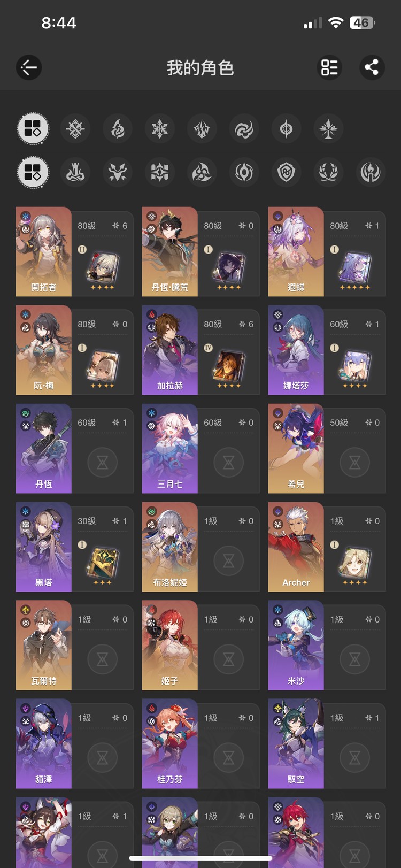401x868 pixels.
Task: Filter characters by Imaginary element
Action: (328, 129)
